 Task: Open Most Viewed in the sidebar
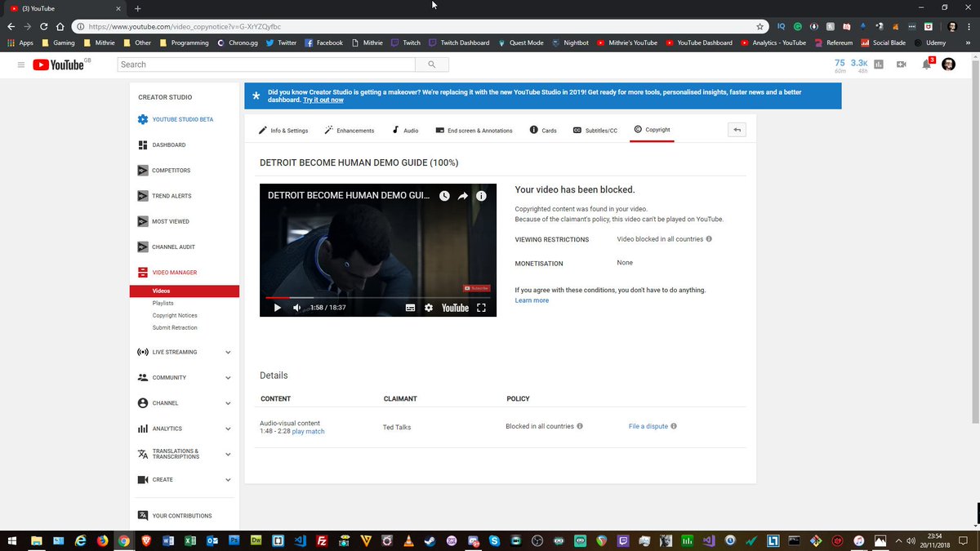[163, 221]
